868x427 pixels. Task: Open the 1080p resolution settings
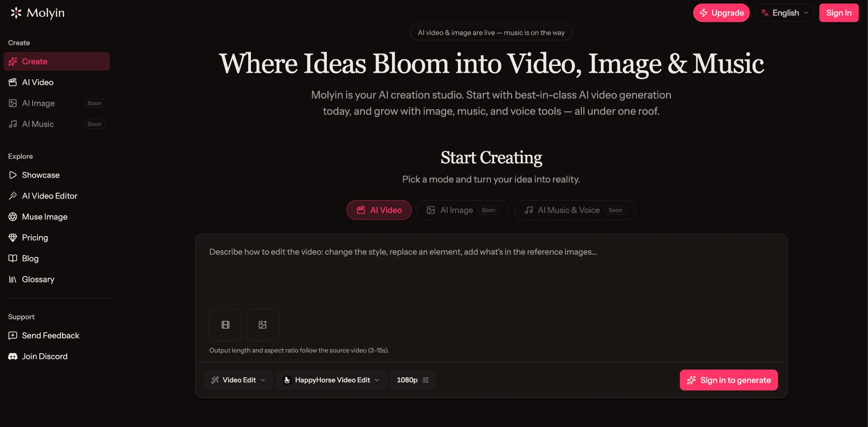tap(413, 380)
